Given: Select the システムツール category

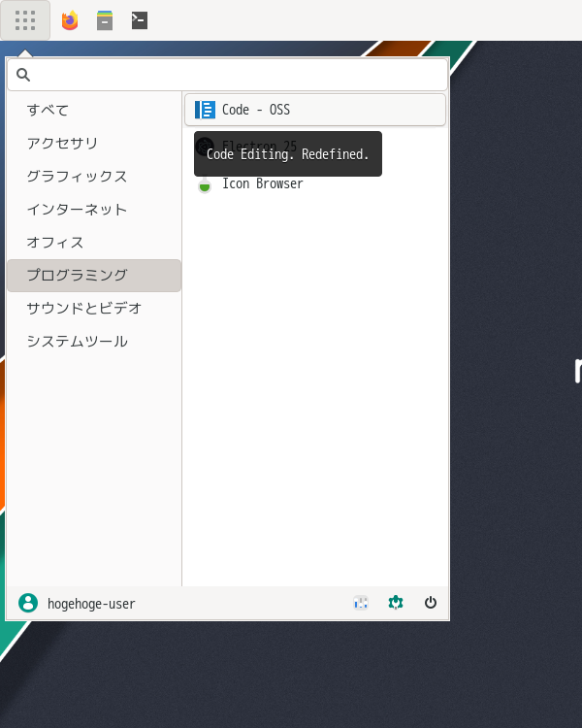Looking at the screenshot, I should pyautogui.click(x=94, y=342).
